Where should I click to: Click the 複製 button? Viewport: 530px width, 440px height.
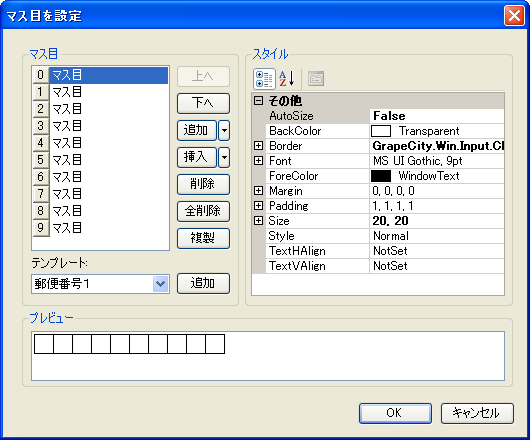point(203,238)
